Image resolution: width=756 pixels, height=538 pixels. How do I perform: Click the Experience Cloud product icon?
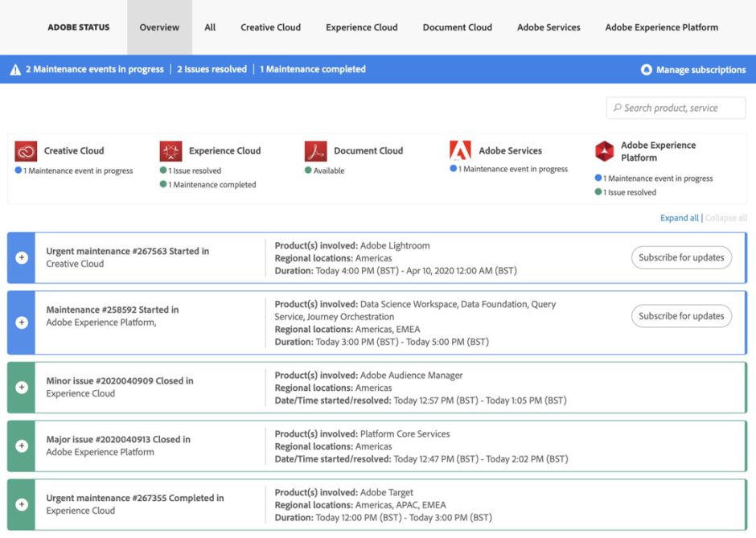pyautogui.click(x=171, y=150)
